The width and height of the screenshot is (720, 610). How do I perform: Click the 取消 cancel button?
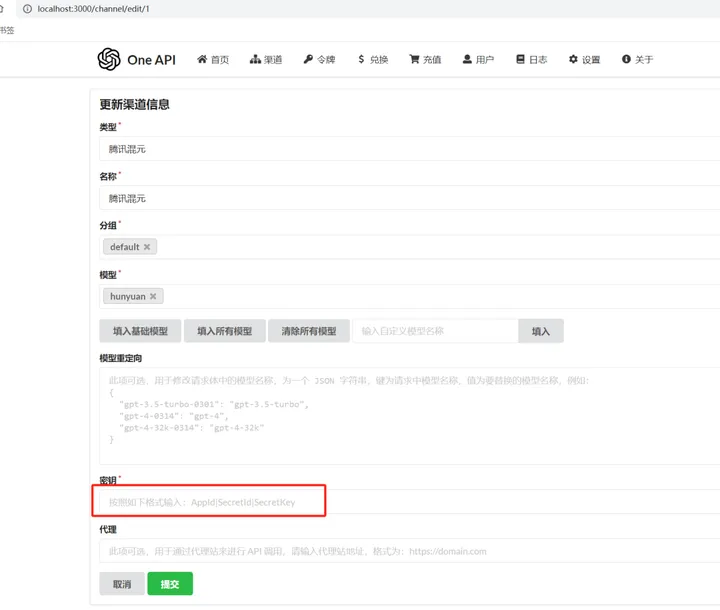coord(122,584)
